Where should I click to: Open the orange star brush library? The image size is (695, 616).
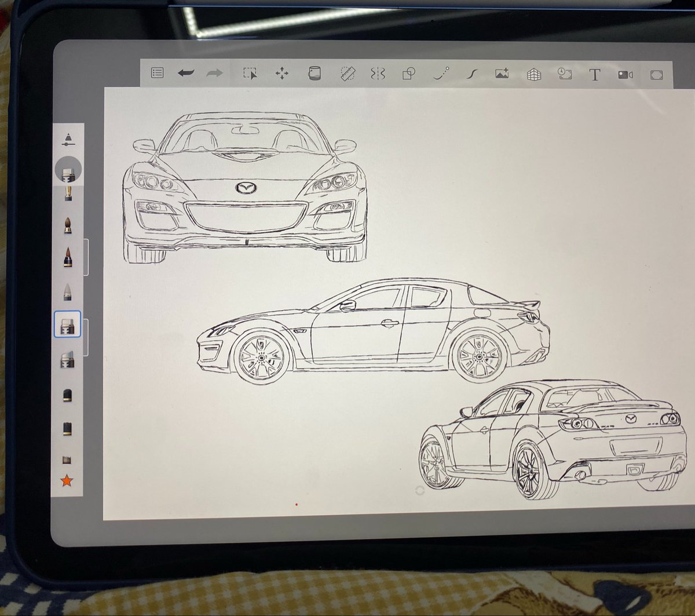point(67,480)
